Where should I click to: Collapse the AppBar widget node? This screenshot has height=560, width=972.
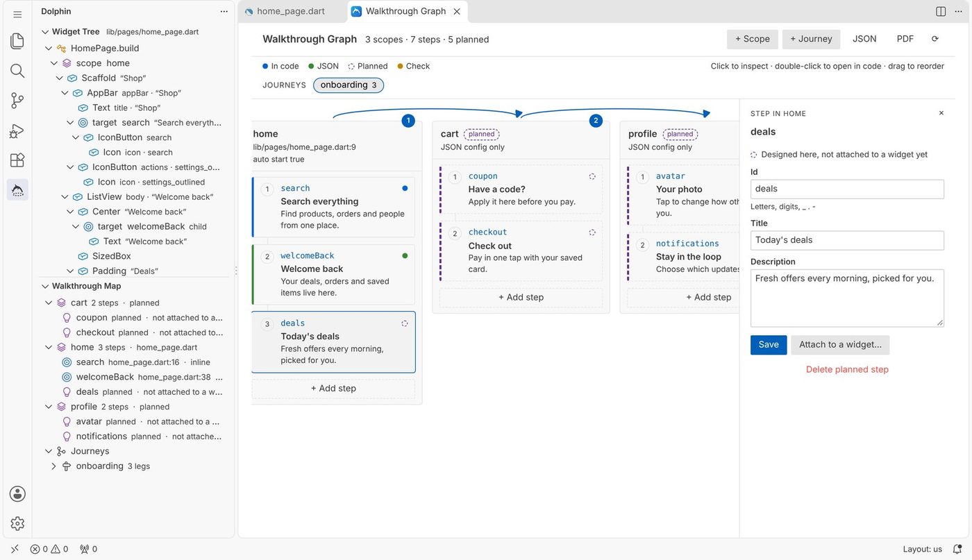click(65, 93)
